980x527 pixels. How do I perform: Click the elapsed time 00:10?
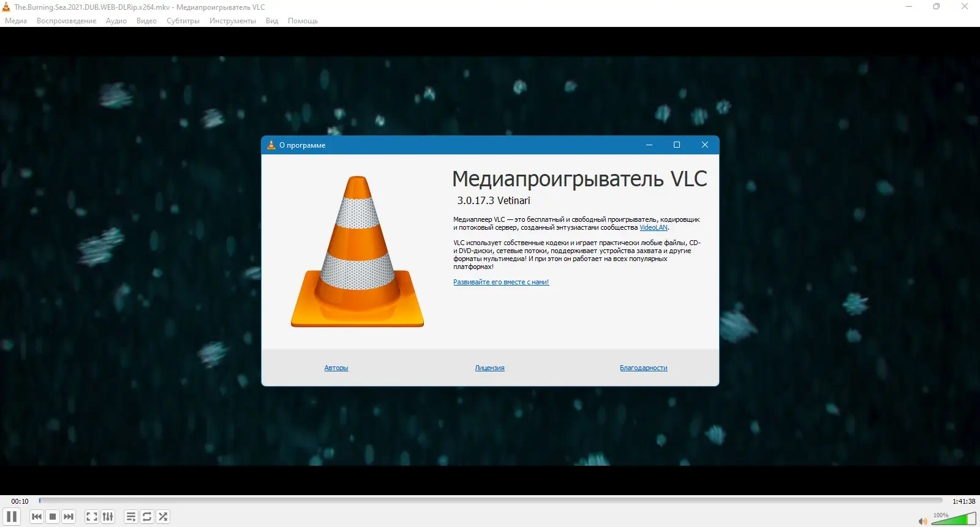[20, 501]
